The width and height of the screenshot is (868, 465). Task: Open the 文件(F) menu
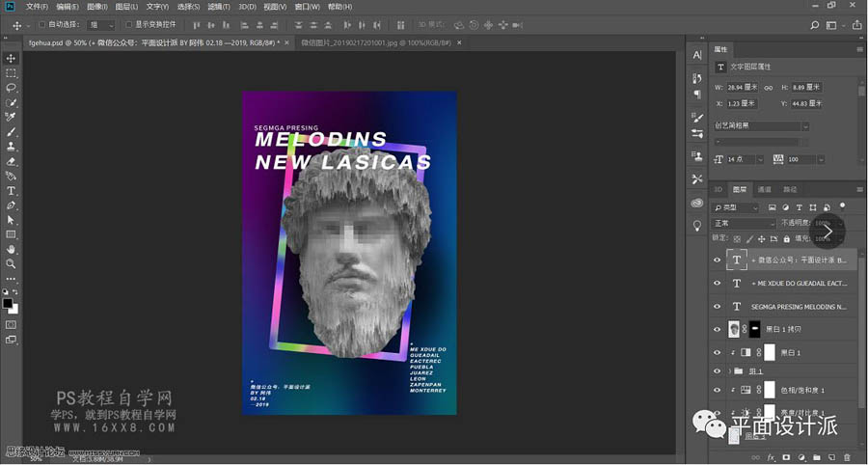click(37, 7)
